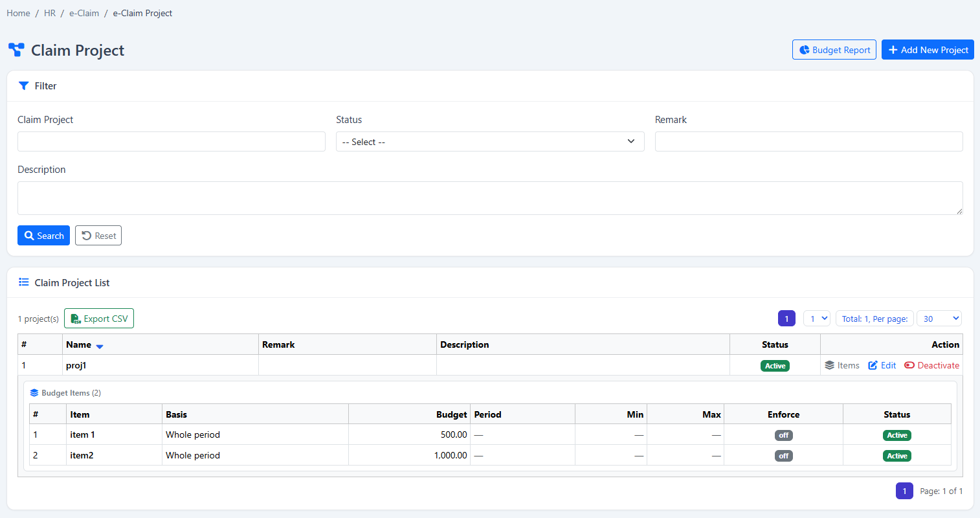This screenshot has height=518, width=980.
Task: Export project list as CSV
Action: (99, 319)
